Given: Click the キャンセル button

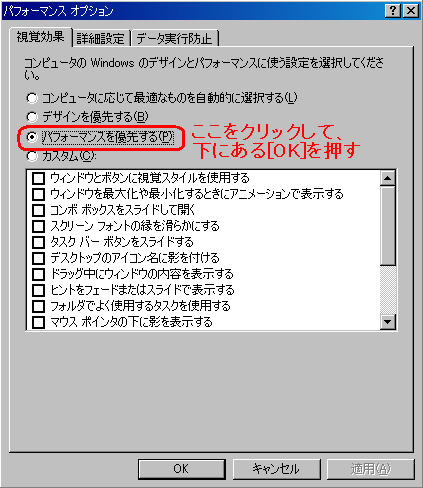Looking at the screenshot, I should tap(276, 469).
